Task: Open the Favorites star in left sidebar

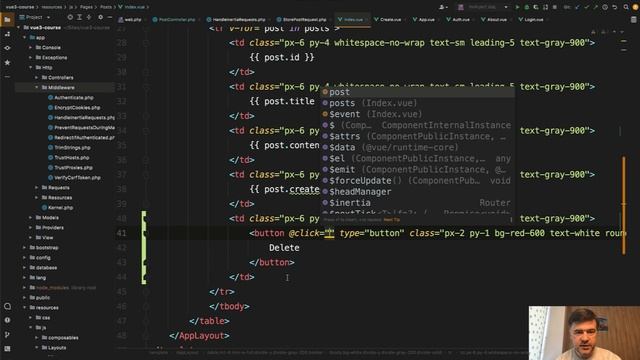Action: click(7, 62)
